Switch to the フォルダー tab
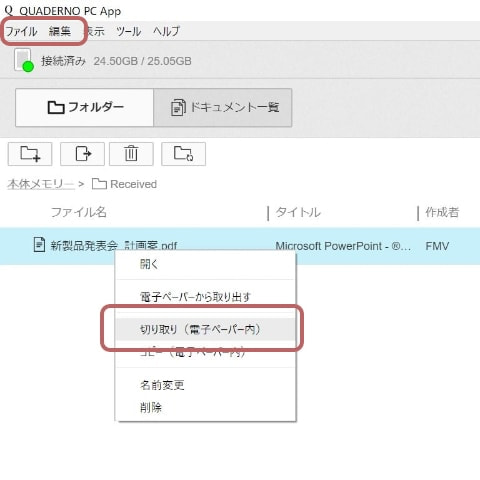 [x=84, y=107]
